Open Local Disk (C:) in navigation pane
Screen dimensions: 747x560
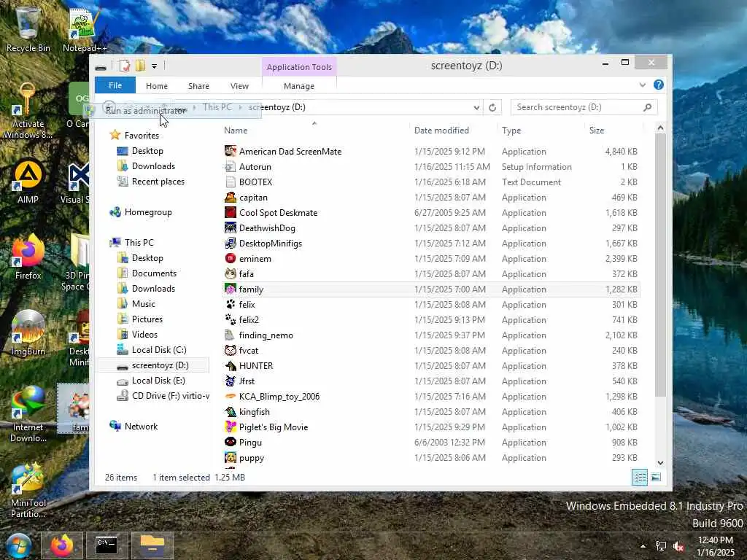[x=158, y=350]
